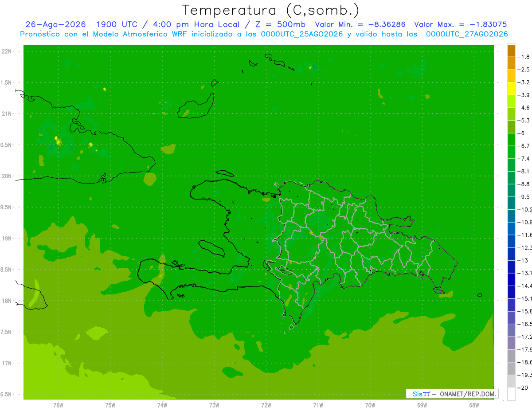Click the 18N latitude label

pos(7,301)
